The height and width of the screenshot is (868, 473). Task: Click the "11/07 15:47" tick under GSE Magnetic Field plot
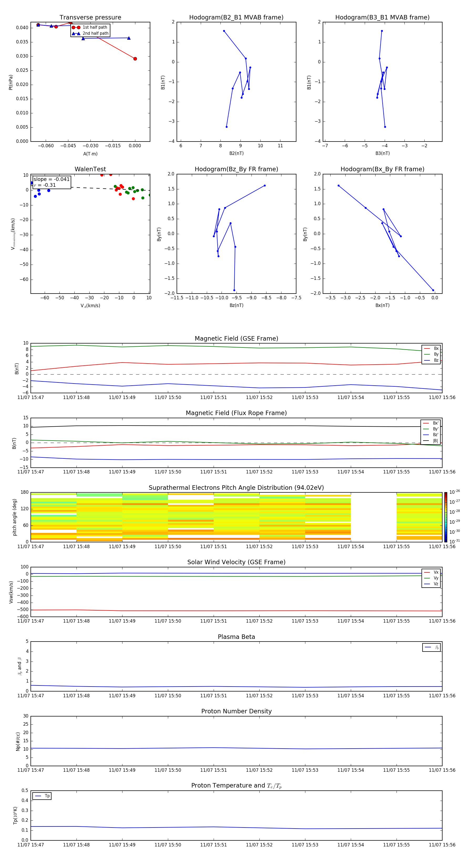pos(31,397)
